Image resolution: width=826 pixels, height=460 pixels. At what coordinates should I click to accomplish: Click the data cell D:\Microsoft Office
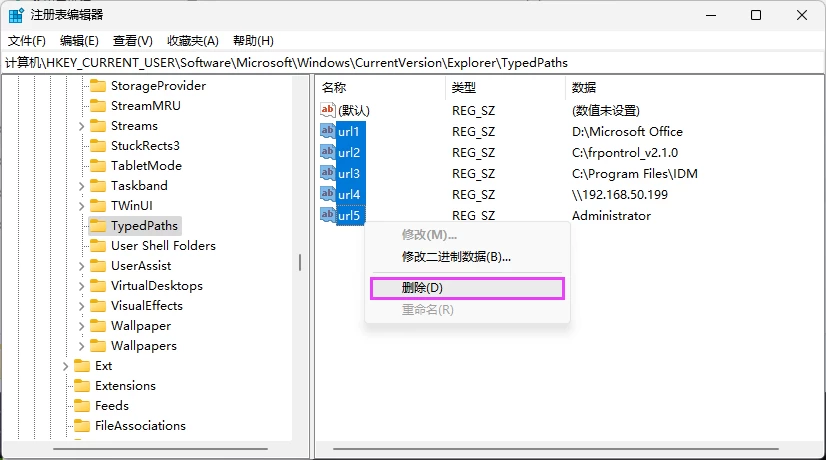coord(627,131)
